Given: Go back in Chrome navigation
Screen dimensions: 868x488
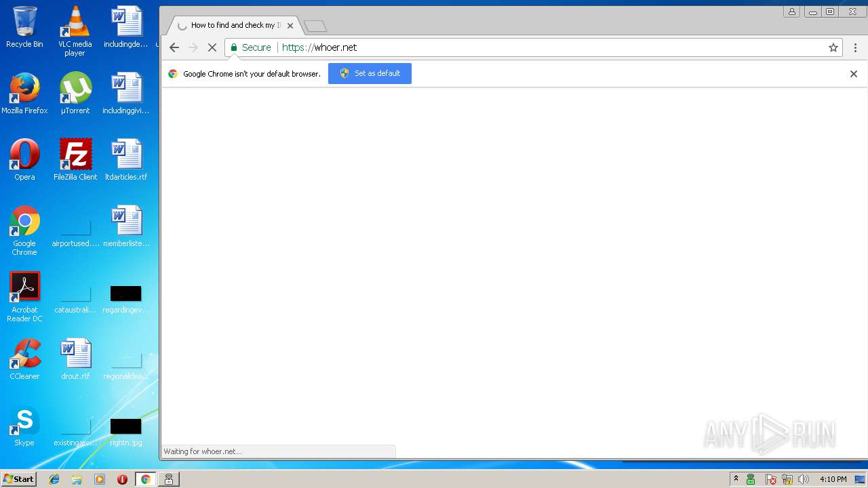Looking at the screenshot, I should (x=174, y=47).
